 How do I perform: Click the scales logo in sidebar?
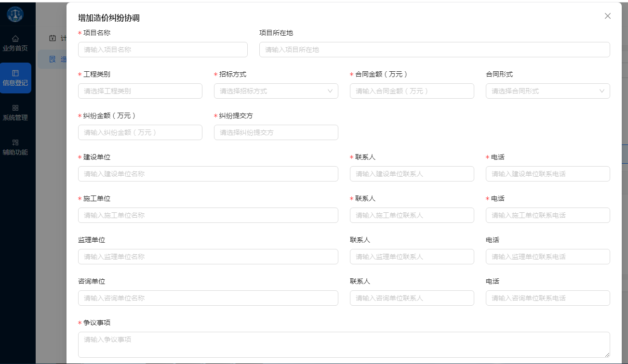15,14
